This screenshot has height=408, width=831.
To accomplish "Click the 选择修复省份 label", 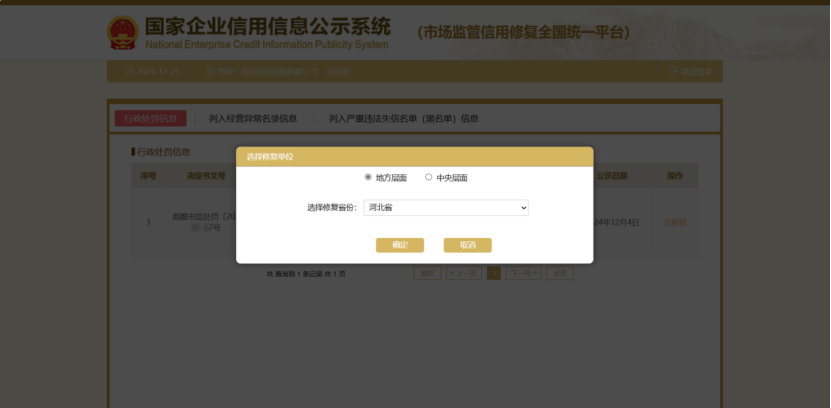I will pyautogui.click(x=330, y=208).
